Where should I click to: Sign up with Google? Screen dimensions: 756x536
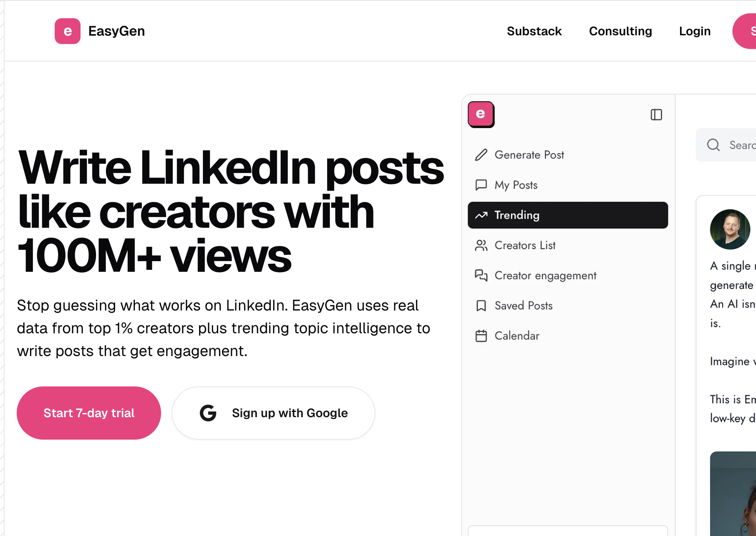[273, 413]
